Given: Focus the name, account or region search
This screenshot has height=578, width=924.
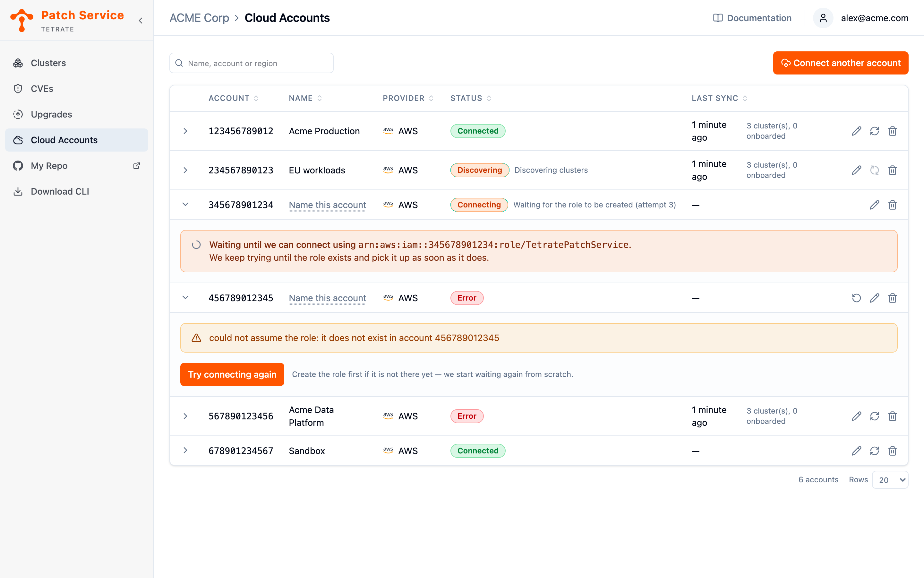Looking at the screenshot, I should (x=251, y=63).
